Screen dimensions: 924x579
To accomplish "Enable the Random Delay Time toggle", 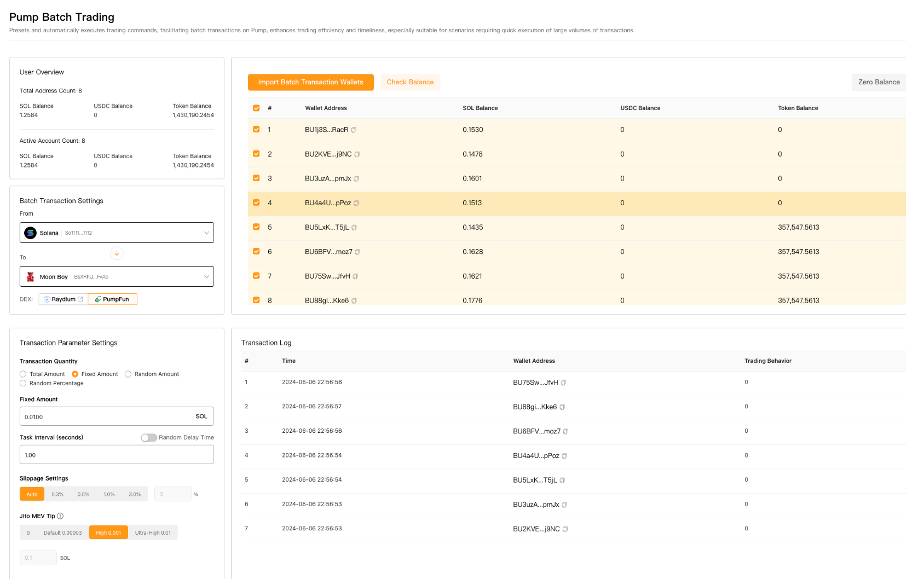I will click(148, 437).
